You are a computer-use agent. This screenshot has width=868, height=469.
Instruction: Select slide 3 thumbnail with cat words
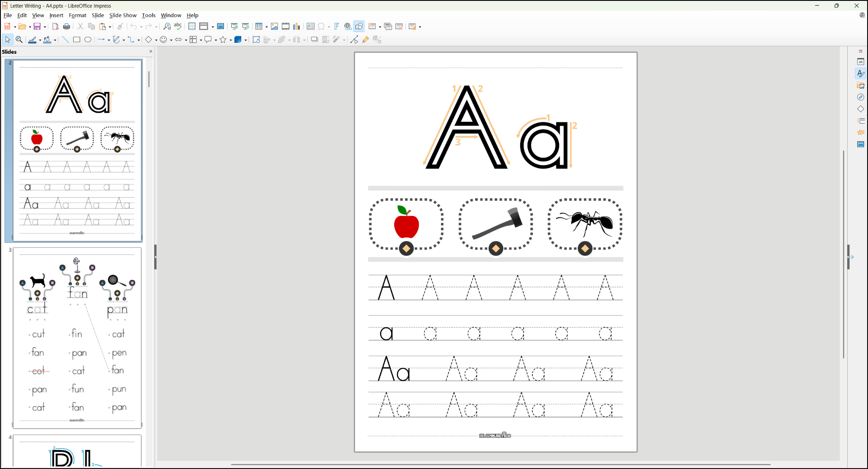pyautogui.click(x=77, y=338)
